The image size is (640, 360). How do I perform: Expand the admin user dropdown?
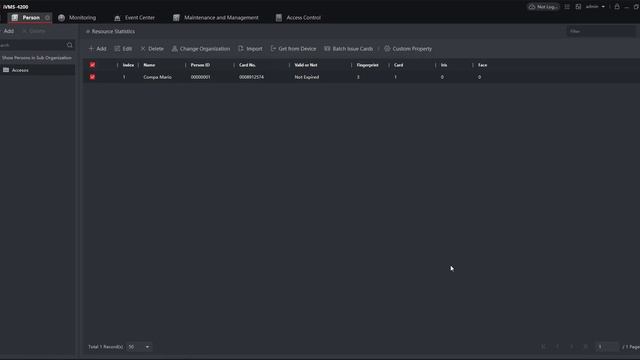click(x=595, y=7)
